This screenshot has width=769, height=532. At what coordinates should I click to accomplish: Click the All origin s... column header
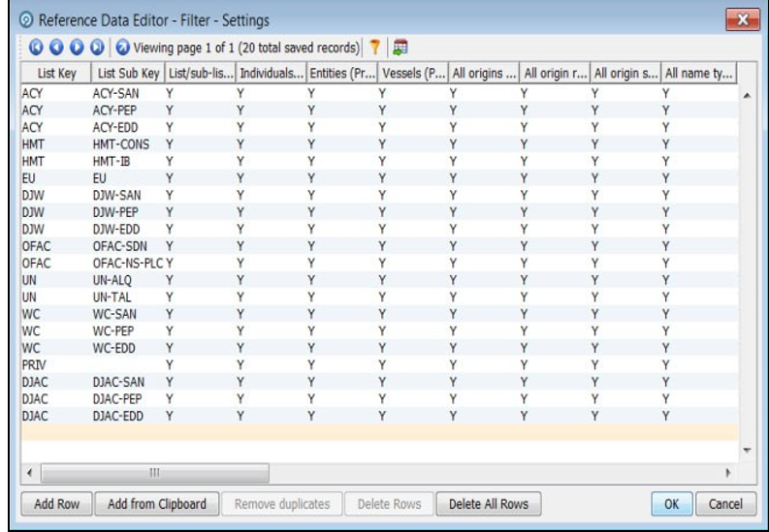pyautogui.click(x=625, y=73)
